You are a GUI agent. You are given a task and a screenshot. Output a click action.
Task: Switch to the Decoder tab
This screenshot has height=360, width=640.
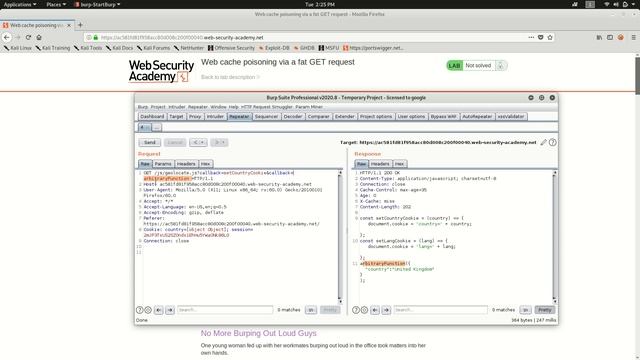click(x=293, y=116)
